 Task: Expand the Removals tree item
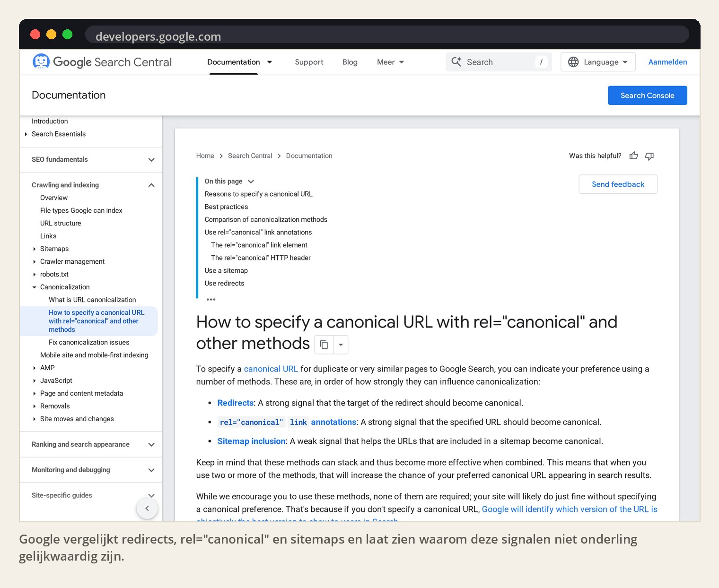click(x=34, y=406)
